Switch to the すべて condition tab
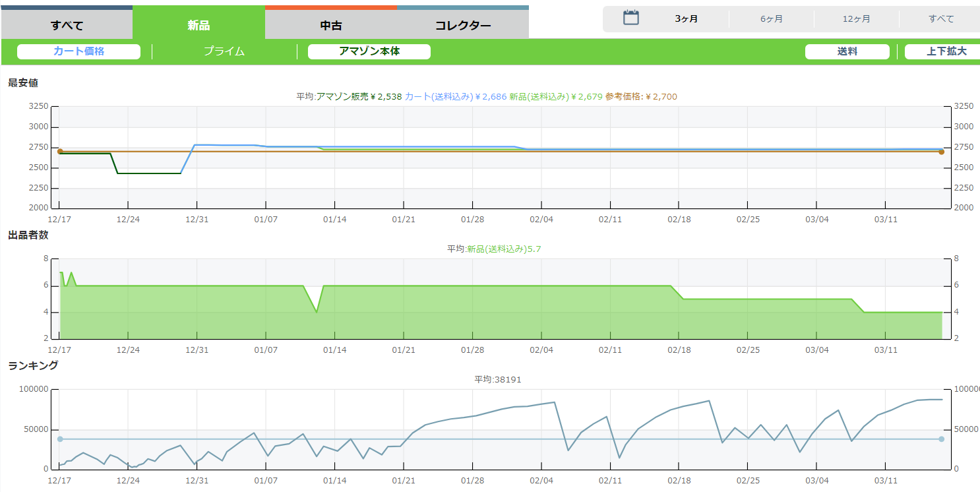Image resolution: width=980 pixels, height=492 pixels. [67, 25]
